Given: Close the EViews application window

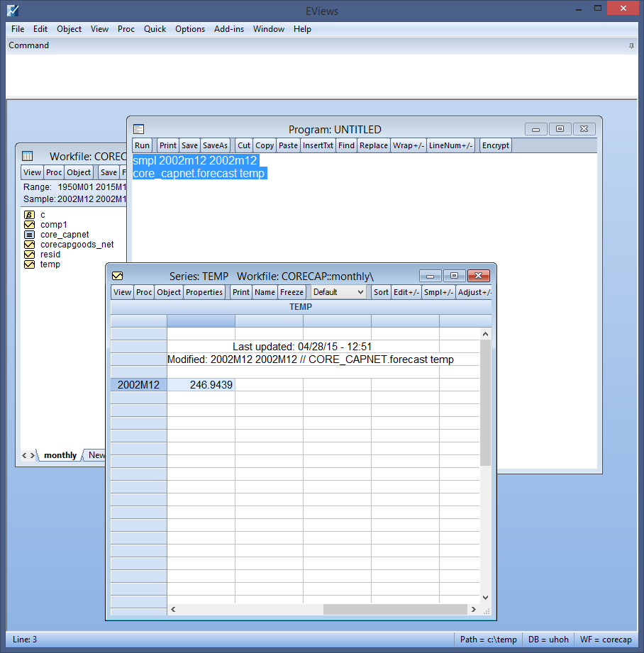Looking at the screenshot, I should tap(623, 9).
